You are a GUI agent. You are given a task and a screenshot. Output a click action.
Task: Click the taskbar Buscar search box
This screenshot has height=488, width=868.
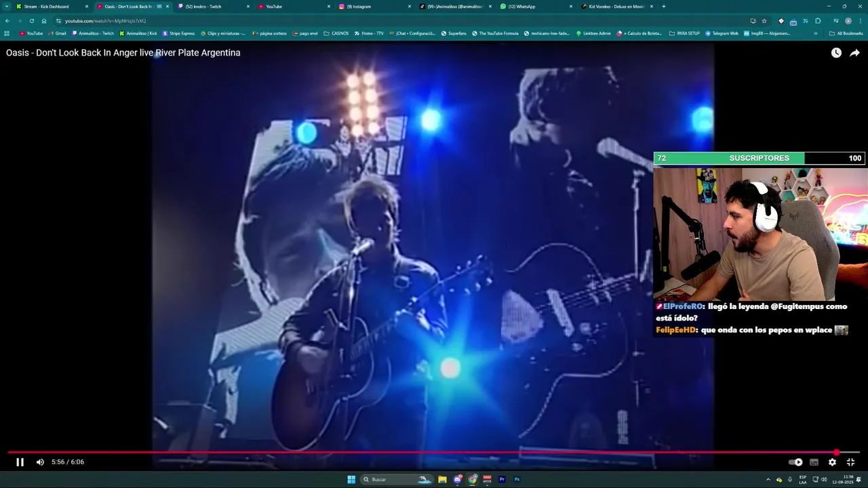397,479
